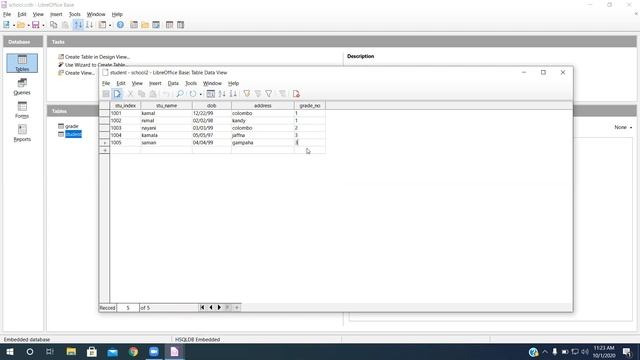Image resolution: width=640 pixels, height=360 pixels.
Task: Open File menu in Table Data View
Action: [x=106, y=83]
